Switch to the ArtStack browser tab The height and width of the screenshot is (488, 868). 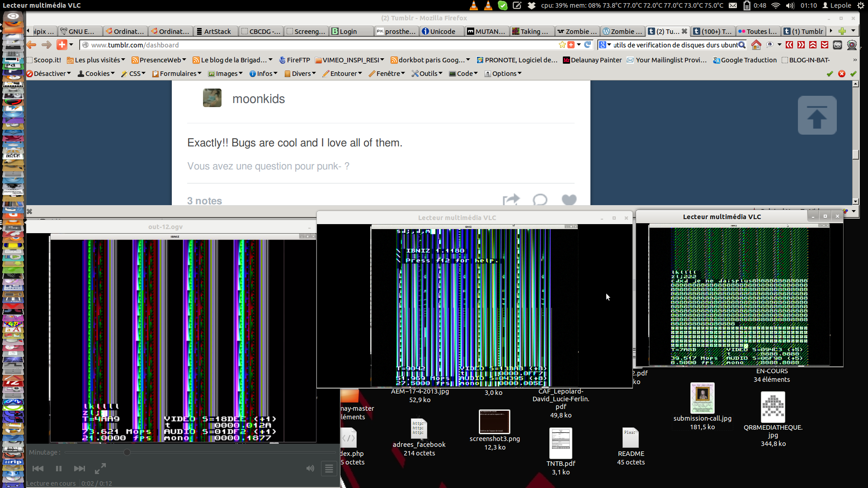[217, 31]
